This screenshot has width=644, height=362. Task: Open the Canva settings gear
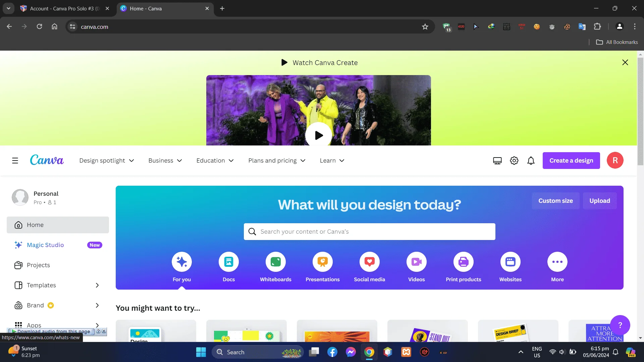514,161
